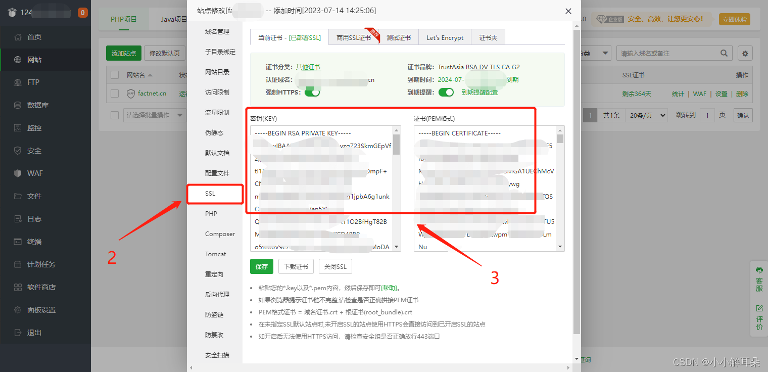Open category filter dropdown left of search
Viewport: 768px width, 372px height.
596,53
